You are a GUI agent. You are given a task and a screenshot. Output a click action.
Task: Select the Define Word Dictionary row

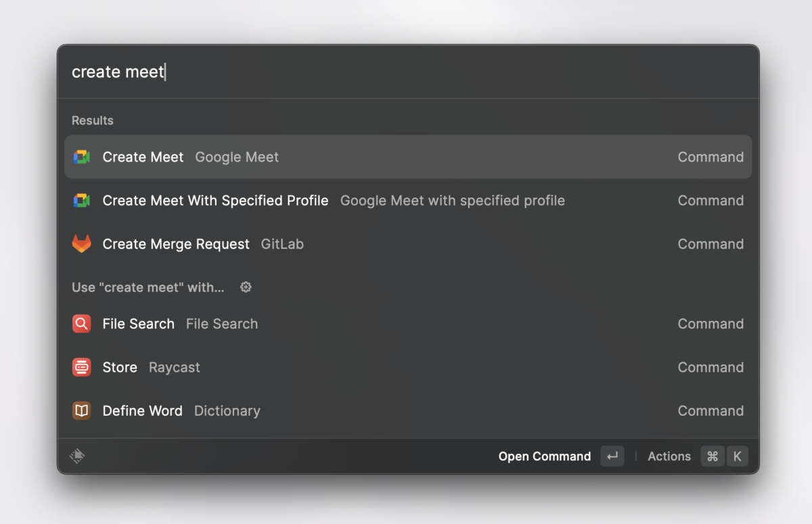(408, 410)
